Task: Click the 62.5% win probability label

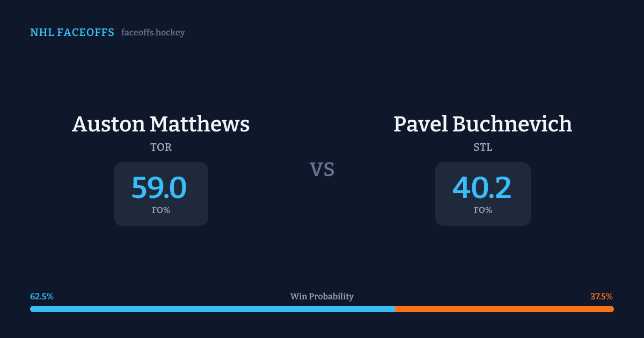Action: click(42, 296)
